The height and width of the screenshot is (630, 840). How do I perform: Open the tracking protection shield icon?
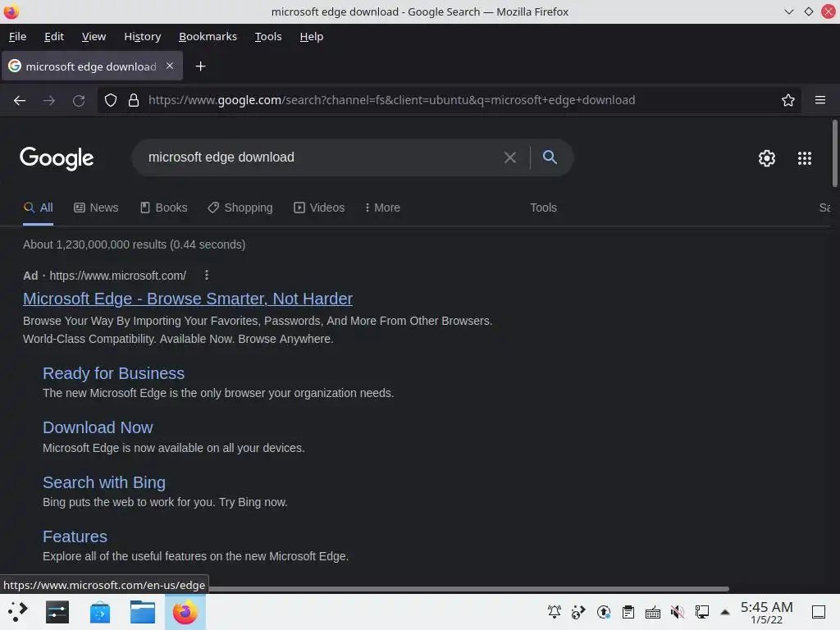[111, 100]
